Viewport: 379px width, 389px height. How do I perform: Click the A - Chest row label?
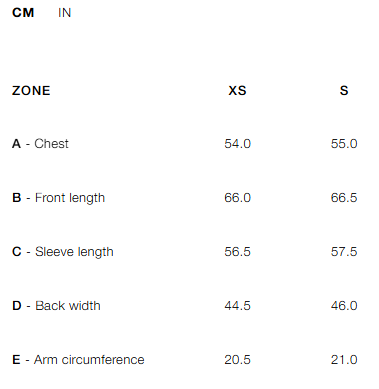[x=40, y=144]
